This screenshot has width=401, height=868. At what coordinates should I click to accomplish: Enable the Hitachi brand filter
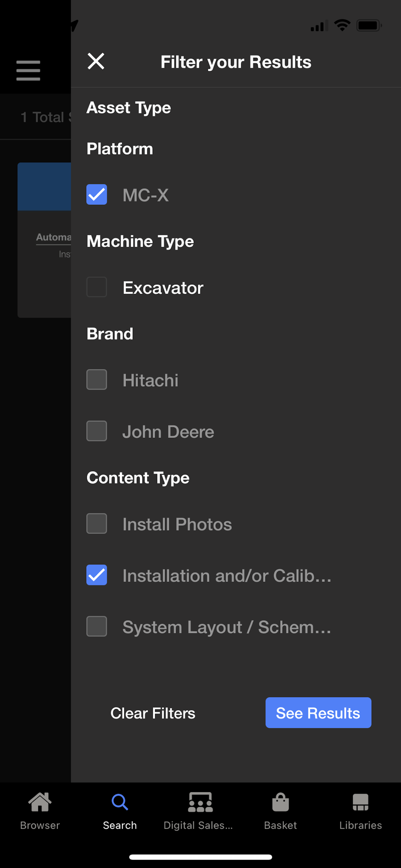tap(97, 380)
